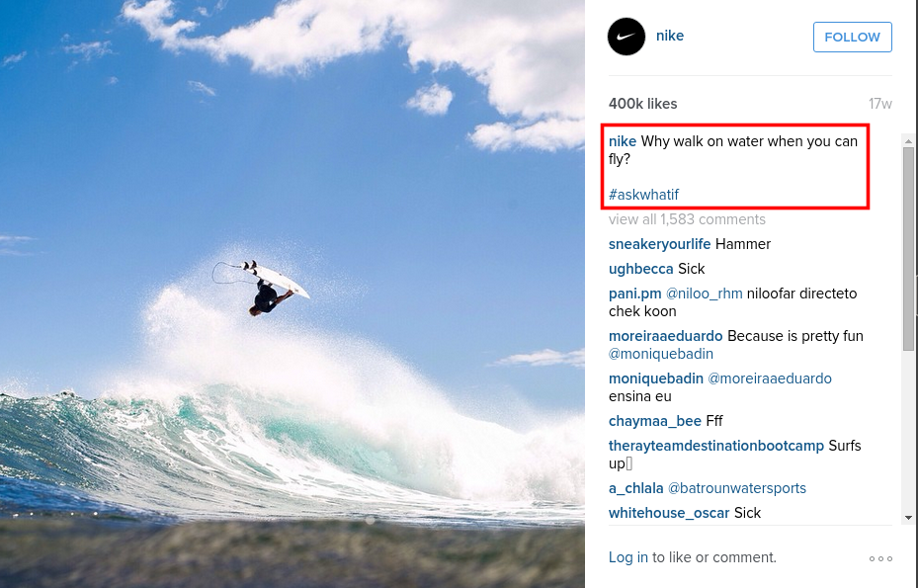This screenshot has width=918, height=588.
Task: Open the 400k likes count
Action: point(643,104)
